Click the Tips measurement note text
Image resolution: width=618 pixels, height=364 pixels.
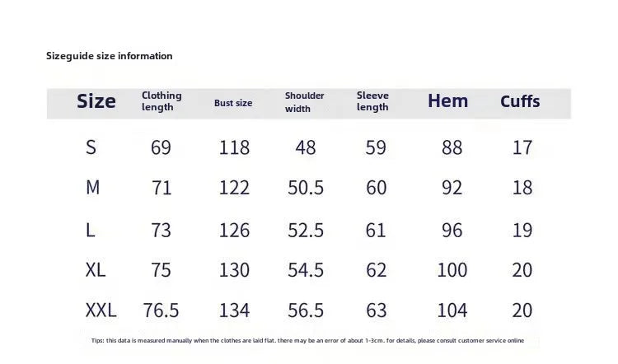pos(308,340)
